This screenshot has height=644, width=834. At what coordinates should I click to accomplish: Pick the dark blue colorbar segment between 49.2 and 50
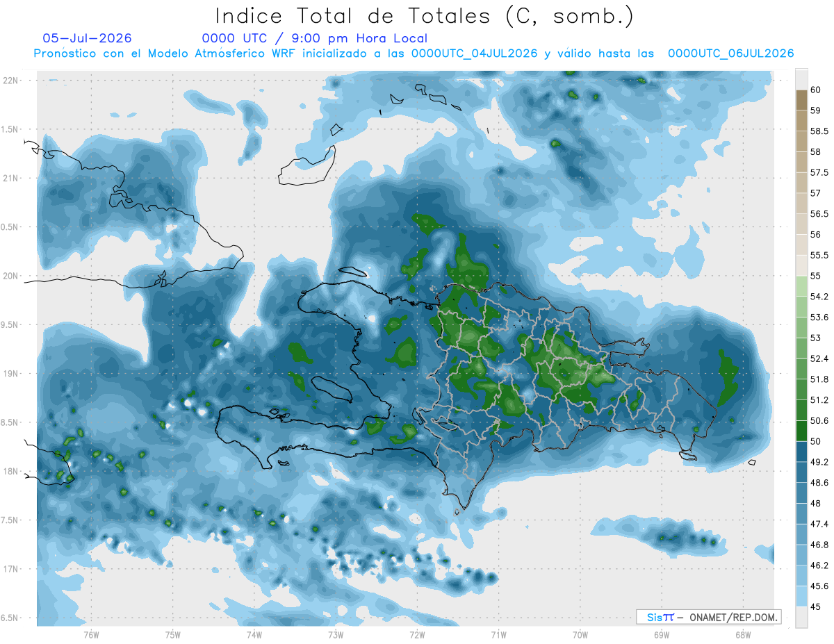click(x=801, y=452)
